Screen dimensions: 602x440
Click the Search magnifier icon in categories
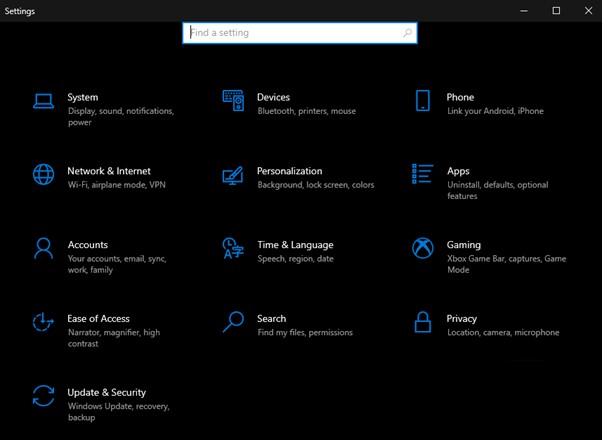(x=233, y=322)
